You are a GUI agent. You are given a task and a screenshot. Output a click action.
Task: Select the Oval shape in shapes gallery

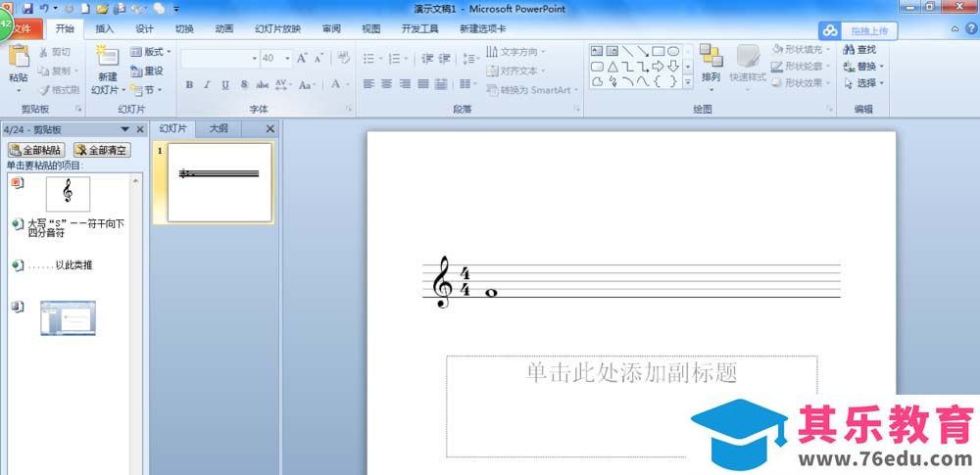click(673, 51)
